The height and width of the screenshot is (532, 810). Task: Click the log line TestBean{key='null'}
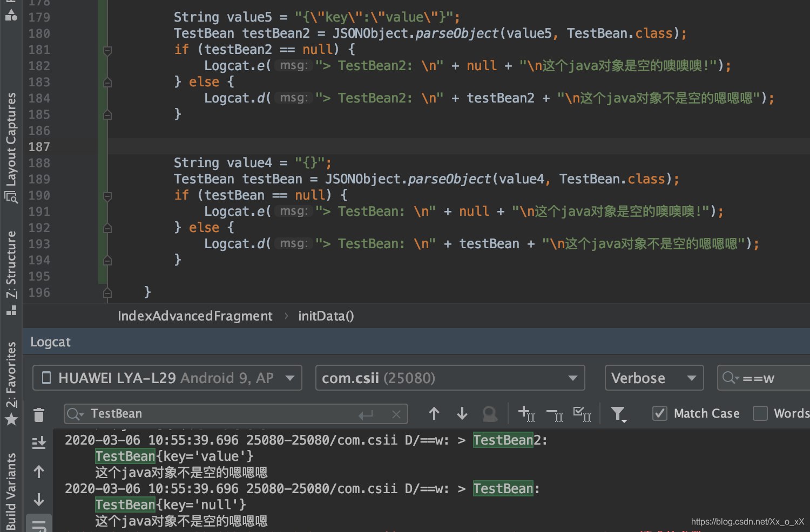click(x=171, y=505)
